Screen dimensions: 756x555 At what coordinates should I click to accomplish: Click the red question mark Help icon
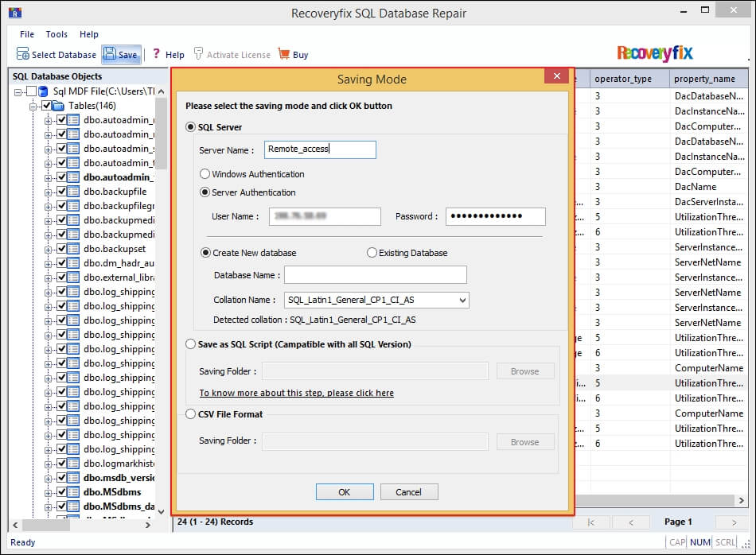pos(156,53)
